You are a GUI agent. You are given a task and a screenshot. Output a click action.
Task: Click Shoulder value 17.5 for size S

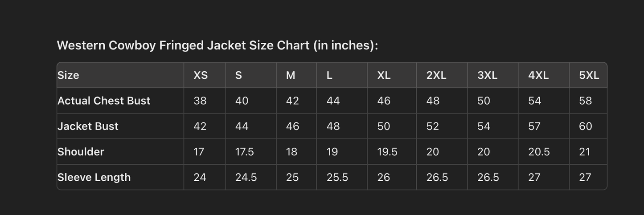(x=245, y=152)
